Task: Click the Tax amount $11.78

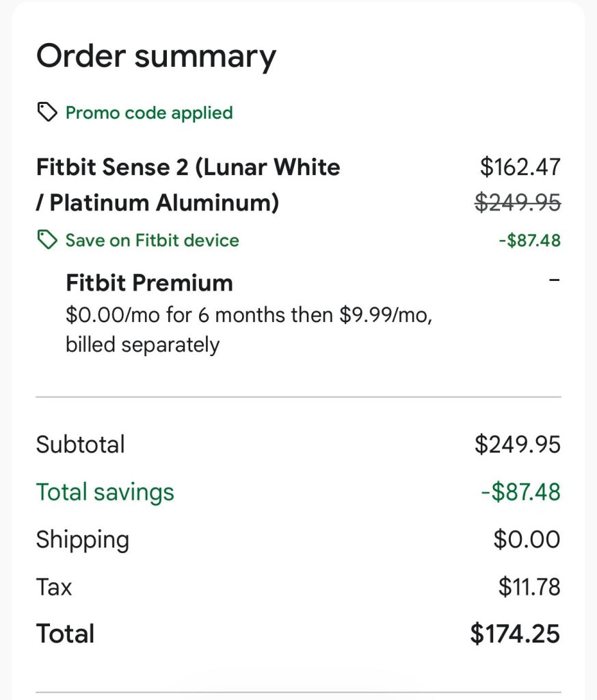Action: point(529,587)
